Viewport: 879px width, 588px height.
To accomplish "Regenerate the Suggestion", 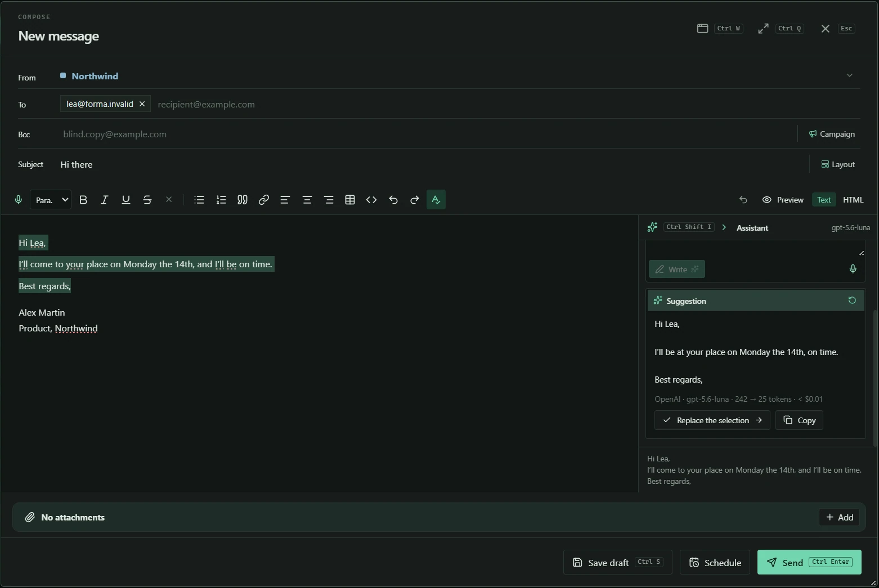I will 852,300.
